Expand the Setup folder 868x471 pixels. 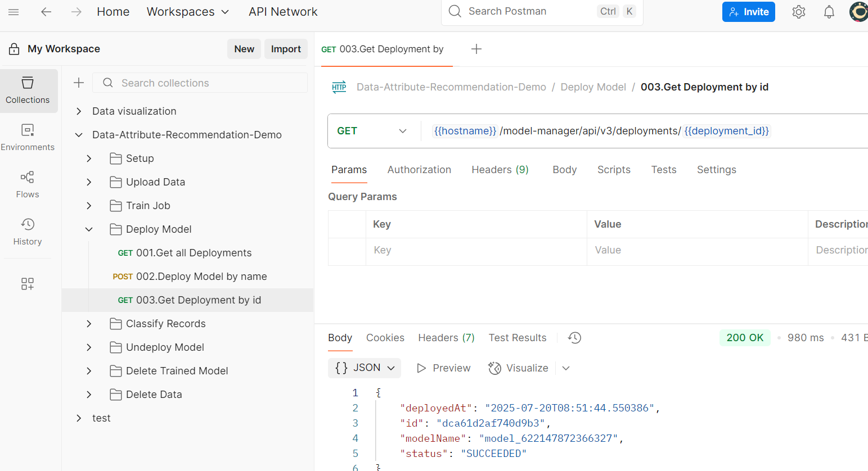(x=89, y=158)
